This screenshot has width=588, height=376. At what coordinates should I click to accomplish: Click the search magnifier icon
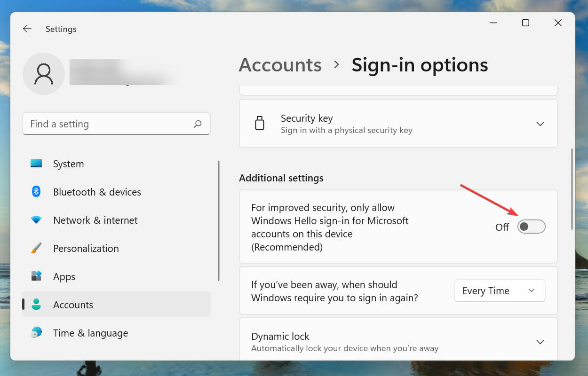tap(198, 124)
